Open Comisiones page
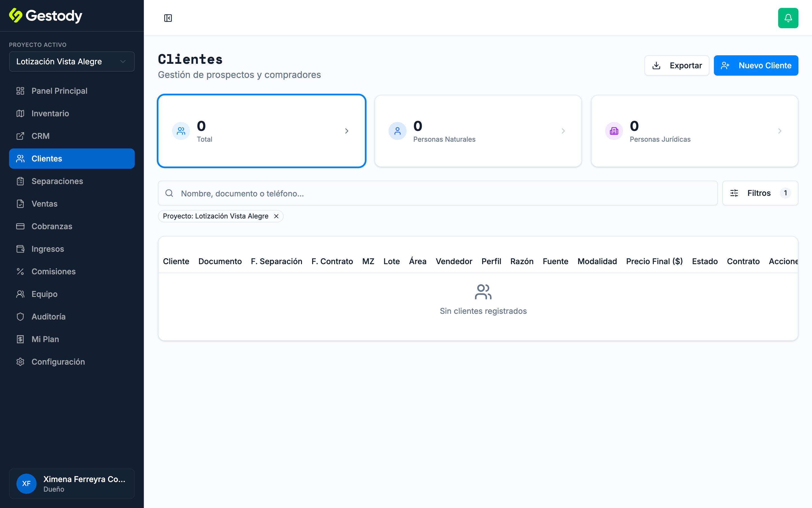 (71, 271)
